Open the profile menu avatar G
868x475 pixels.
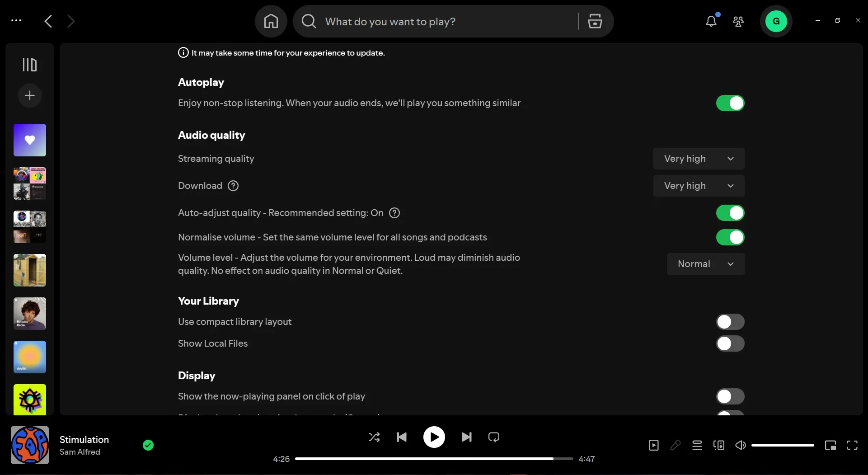(776, 21)
